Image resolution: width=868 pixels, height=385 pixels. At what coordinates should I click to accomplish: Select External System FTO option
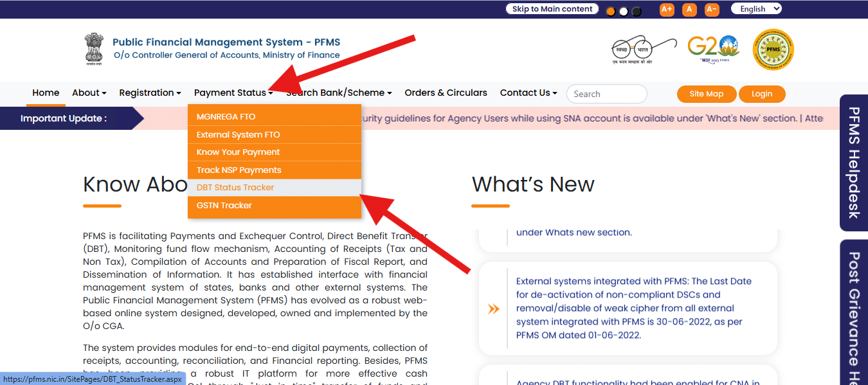point(275,135)
